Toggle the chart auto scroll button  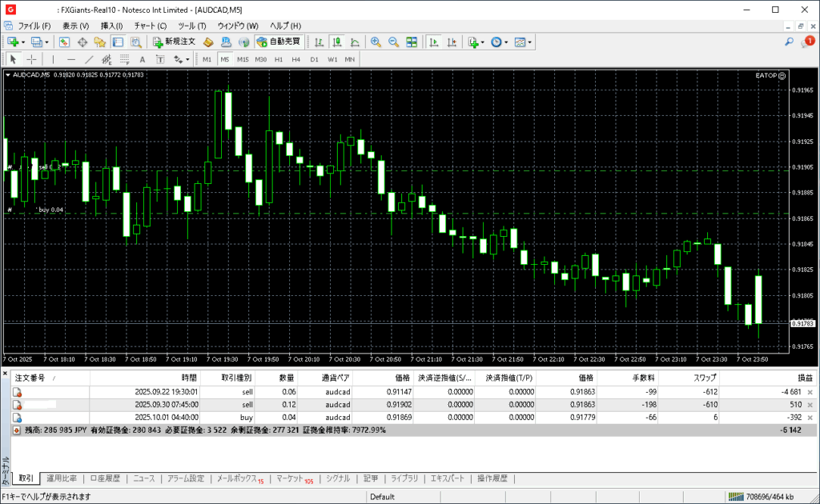(x=433, y=42)
